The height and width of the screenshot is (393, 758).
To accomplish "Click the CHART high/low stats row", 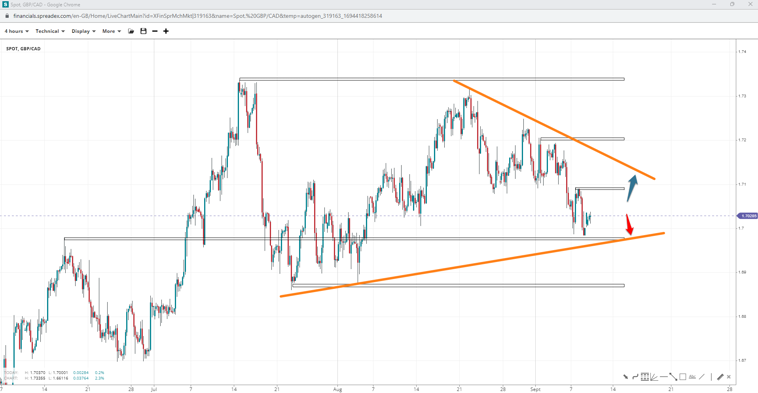I will pos(54,378).
